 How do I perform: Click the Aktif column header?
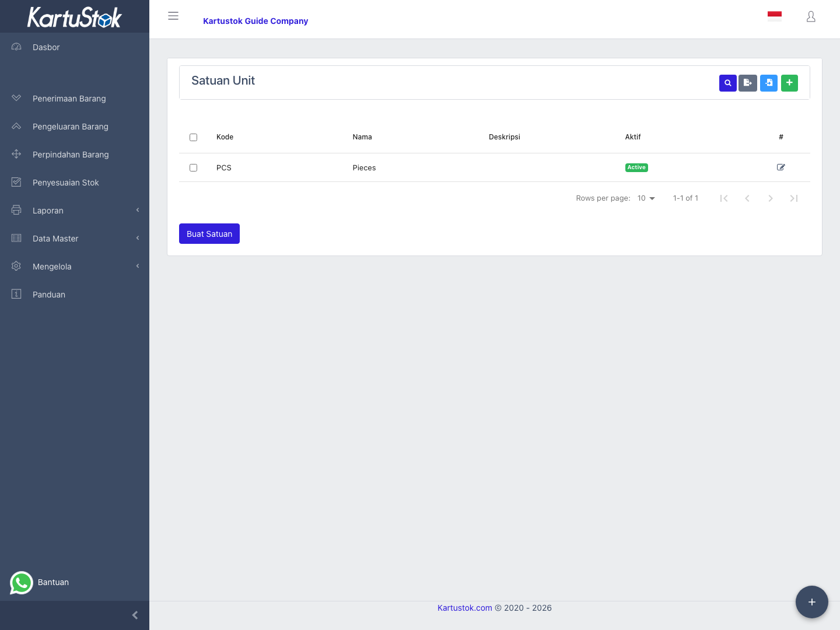point(633,137)
